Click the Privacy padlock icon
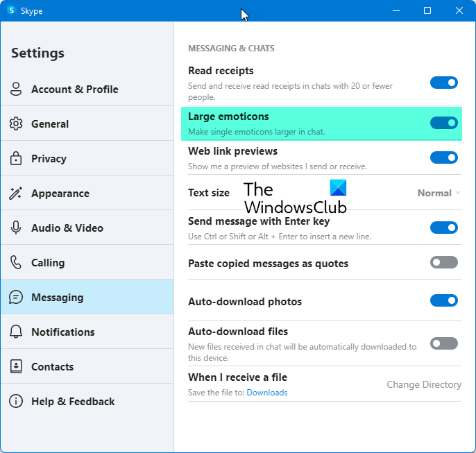Screen dimensions: 476x453 click(x=16, y=158)
